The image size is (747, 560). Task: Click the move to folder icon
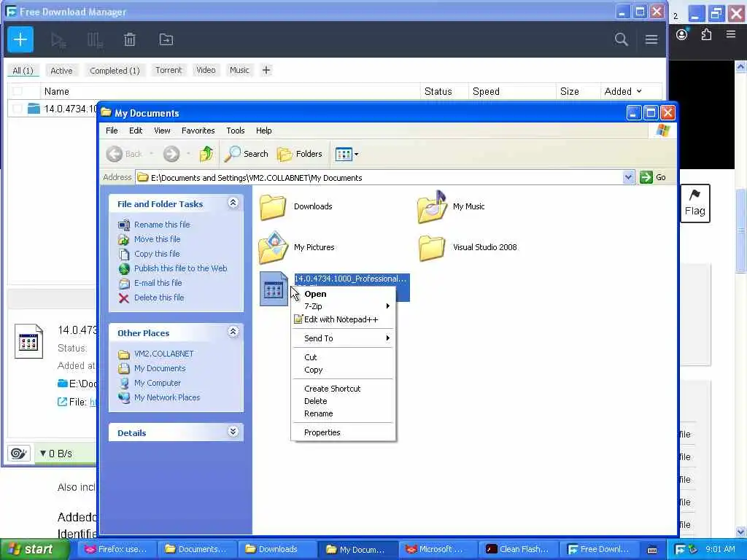pyautogui.click(x=166, y=39)
